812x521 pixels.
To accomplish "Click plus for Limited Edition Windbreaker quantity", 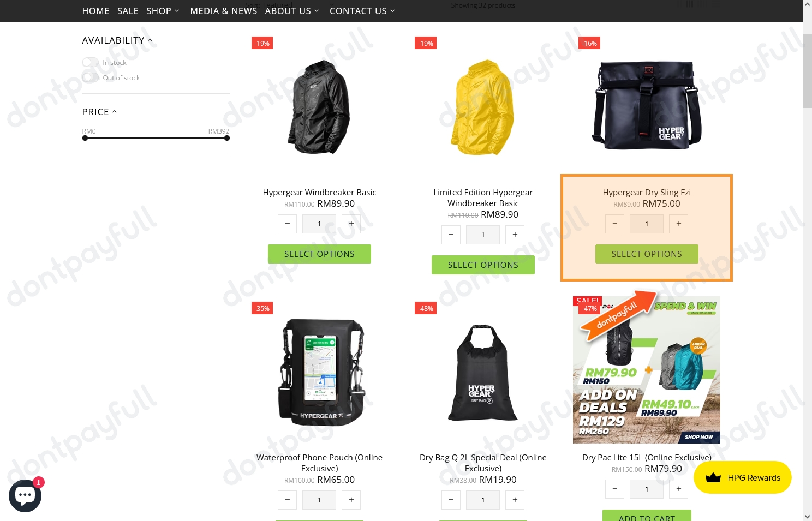I will 515,235.
